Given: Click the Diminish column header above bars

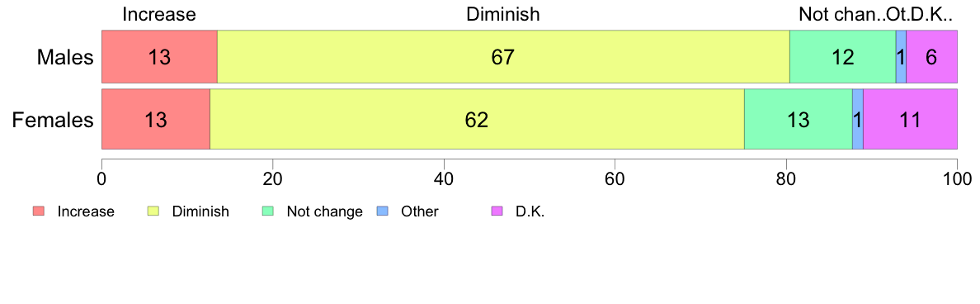Looking at the screenshot, I should (x=503, y=14).
